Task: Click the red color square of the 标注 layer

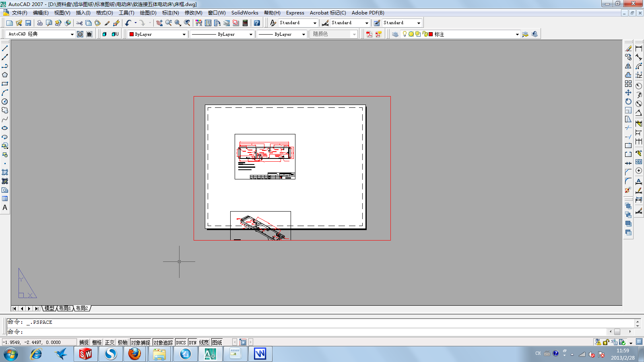Action: pos(431,34)
